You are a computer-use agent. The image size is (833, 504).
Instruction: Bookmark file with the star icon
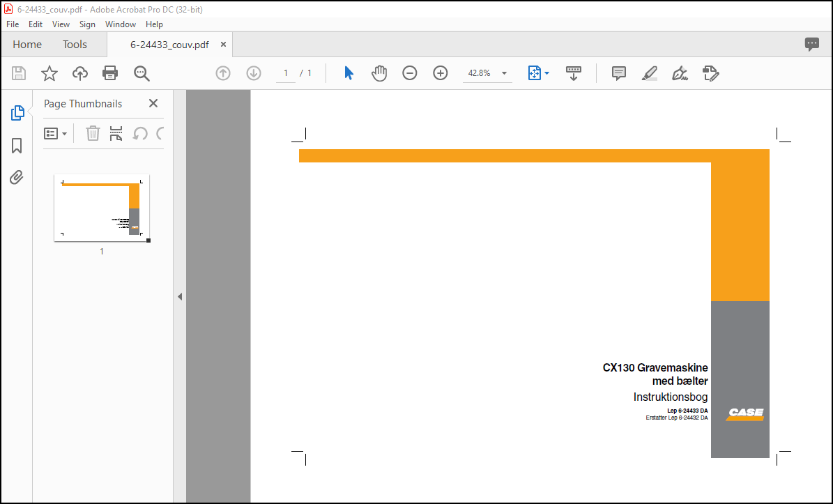tap(49, 73)
